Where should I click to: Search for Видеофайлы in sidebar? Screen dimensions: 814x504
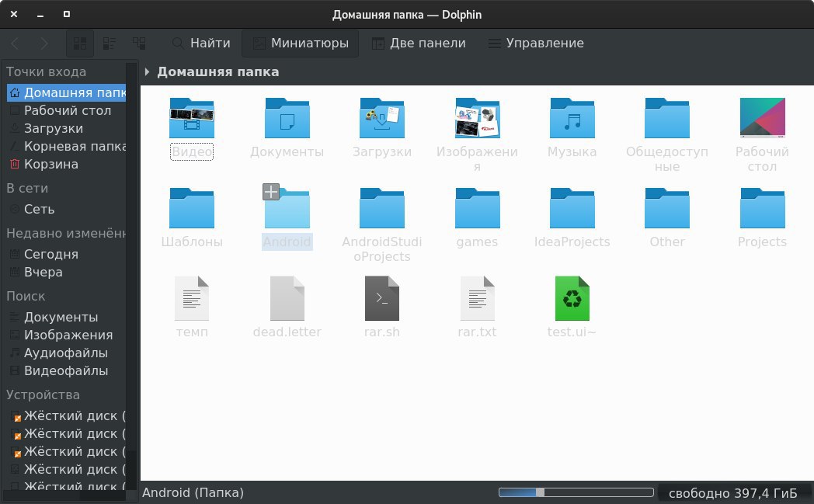point(67,370)
